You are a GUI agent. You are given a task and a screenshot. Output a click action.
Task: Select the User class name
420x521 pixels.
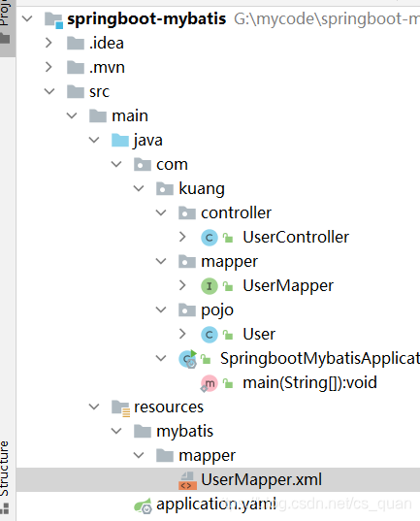[x=259, y=335]
